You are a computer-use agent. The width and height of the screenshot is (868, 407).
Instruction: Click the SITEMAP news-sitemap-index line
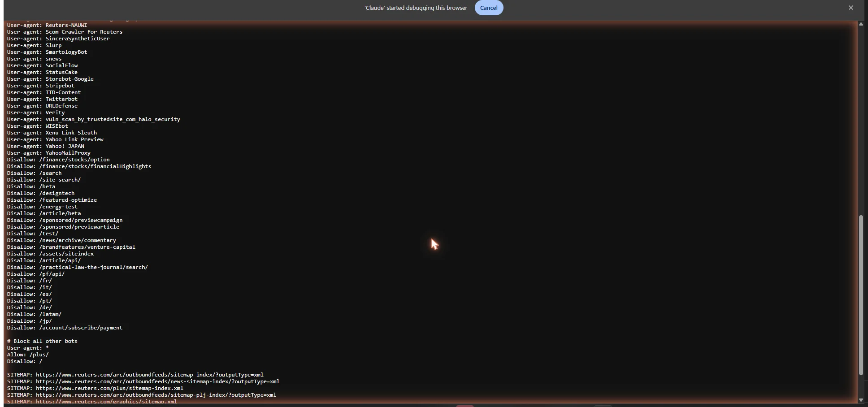pyautogui.click(x=143, y=381)
